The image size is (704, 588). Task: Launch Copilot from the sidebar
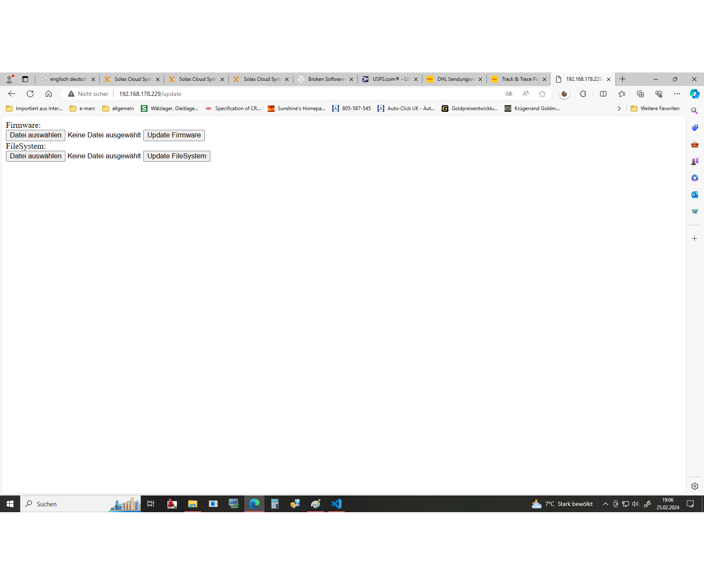(x=695, y=94)
